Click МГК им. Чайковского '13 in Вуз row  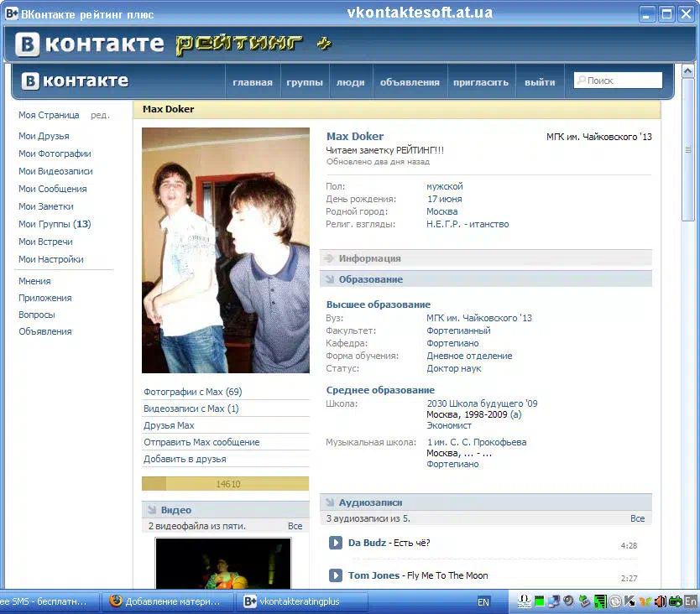(x=479, y=318)
